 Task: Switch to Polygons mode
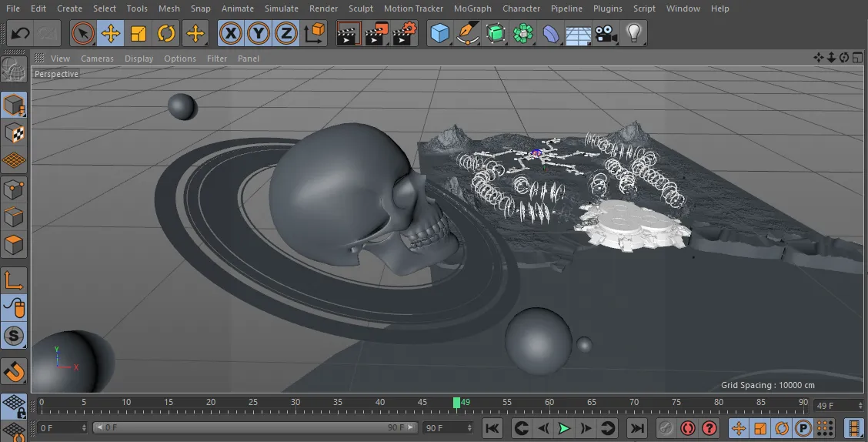coord(14,245)
